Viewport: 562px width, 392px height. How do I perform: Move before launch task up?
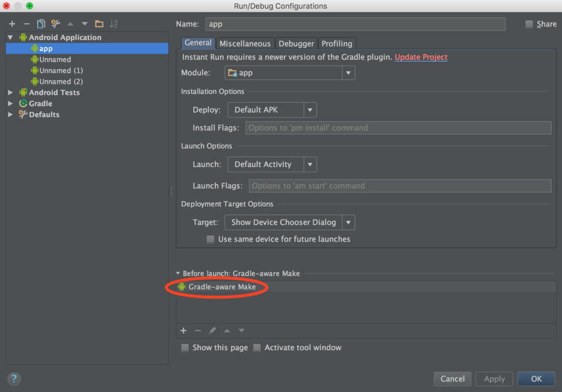(227, 331)
